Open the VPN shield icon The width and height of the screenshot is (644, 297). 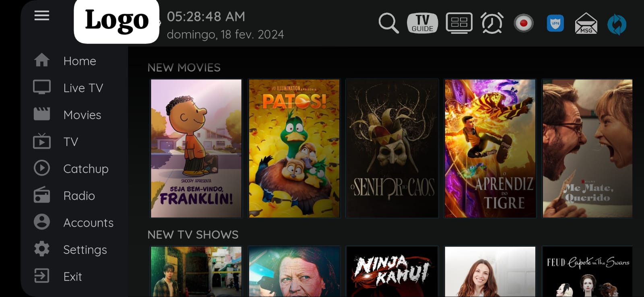click(x=555, y=23)
